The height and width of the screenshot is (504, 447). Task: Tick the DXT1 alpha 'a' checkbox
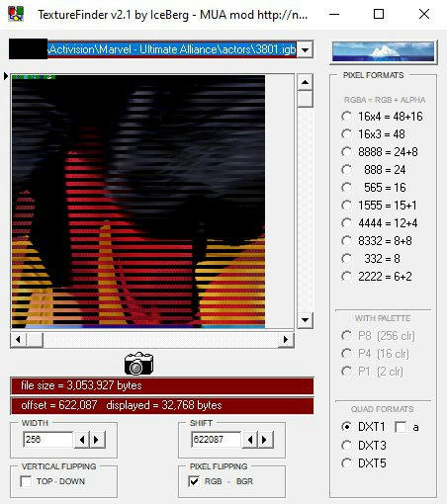[401, 427]
